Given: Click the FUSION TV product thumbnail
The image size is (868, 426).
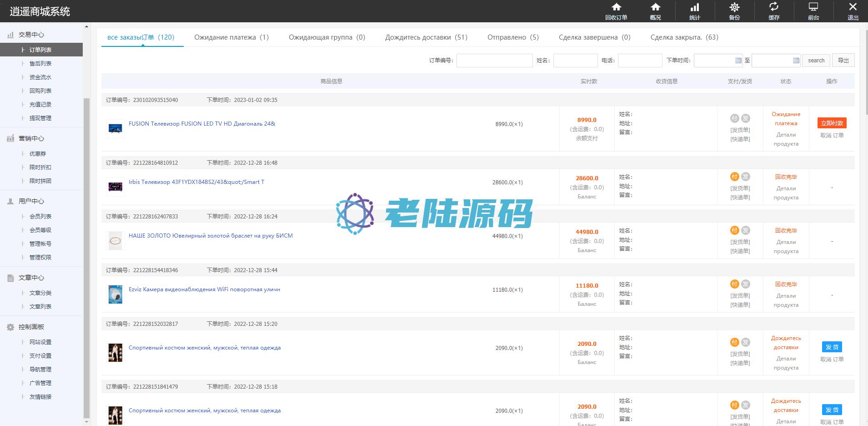Looking at the screenshot, I should 115,129.
